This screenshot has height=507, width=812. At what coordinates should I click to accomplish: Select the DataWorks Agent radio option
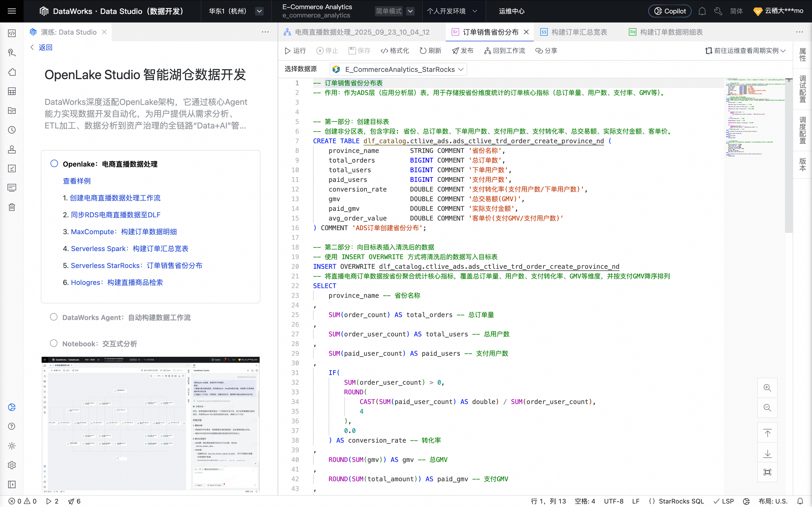tap(54, 317)
